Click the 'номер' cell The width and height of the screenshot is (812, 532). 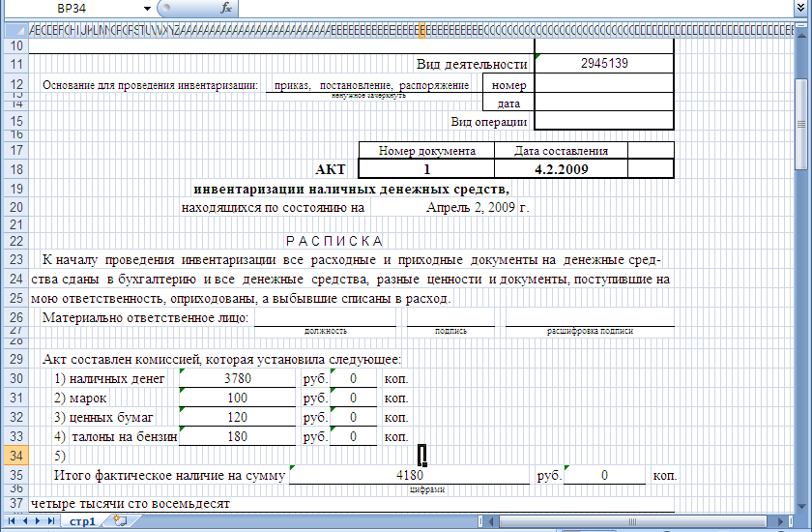[x=508, y=85]
